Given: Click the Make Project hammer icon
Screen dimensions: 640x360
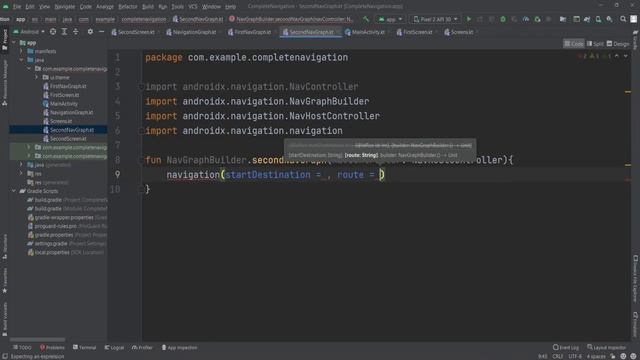Looking at the screenshot, I should point(366,19).
